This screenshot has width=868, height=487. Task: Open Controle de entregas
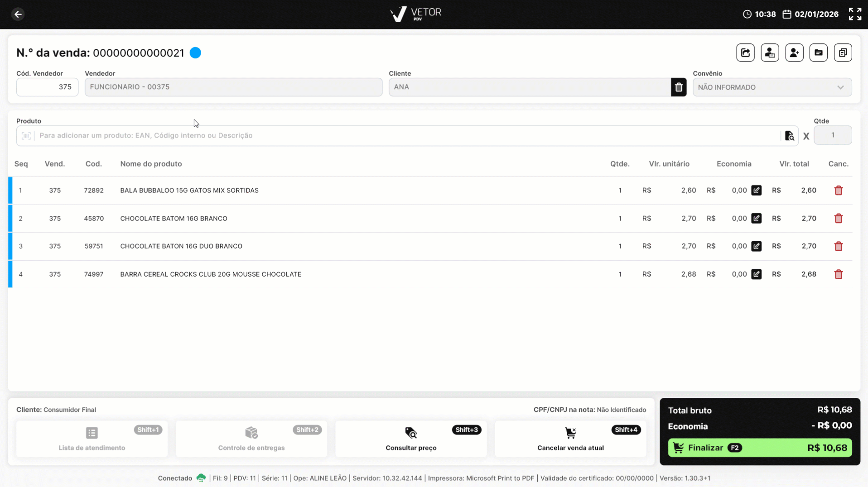(251, 439)
